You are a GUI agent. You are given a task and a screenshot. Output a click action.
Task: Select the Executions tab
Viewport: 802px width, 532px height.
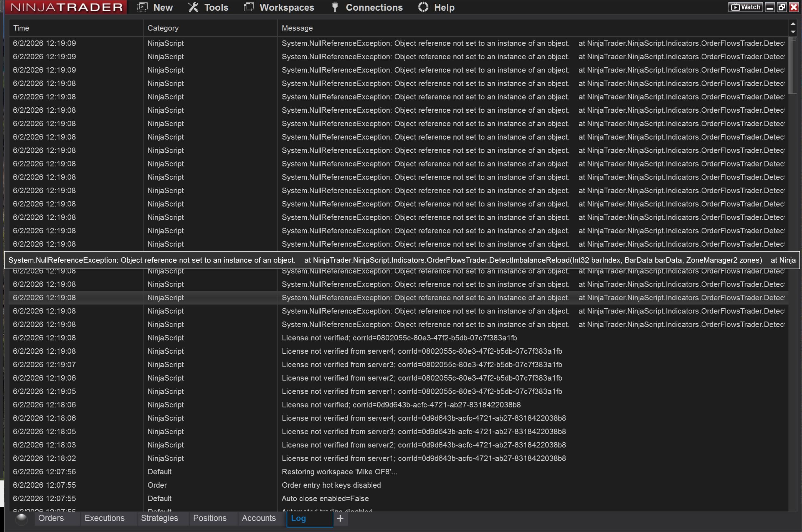[104, 518]
